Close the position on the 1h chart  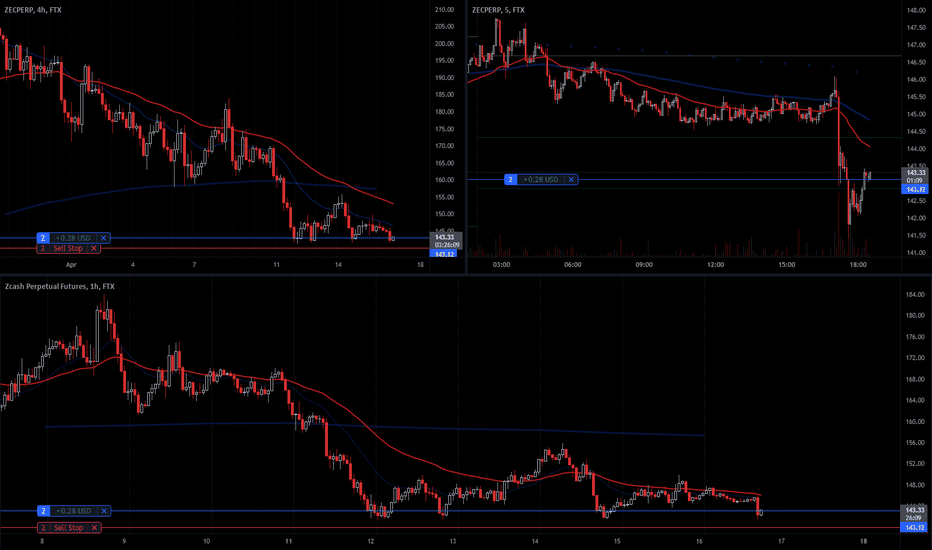tap(104, 511)
